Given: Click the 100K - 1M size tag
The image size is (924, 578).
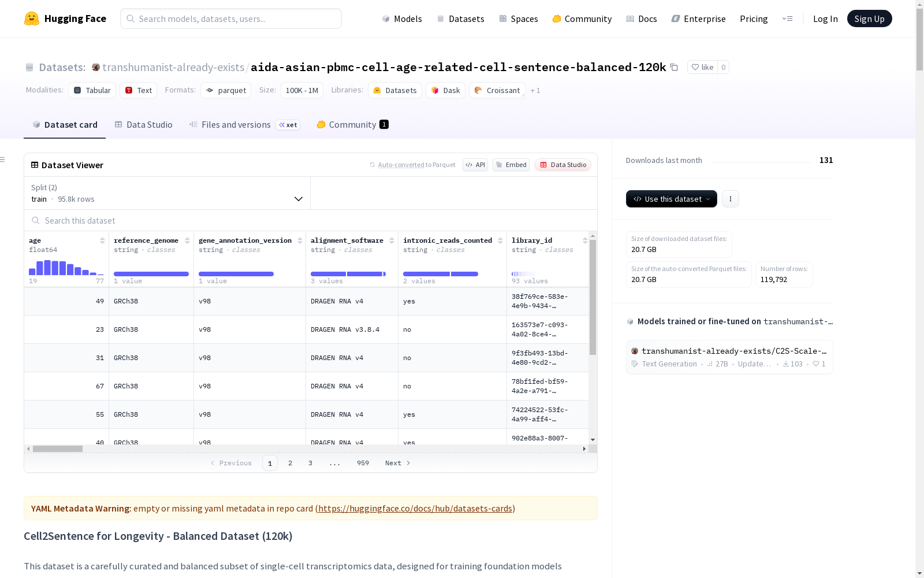Looking at the screenshot, I should click(302, 90).
